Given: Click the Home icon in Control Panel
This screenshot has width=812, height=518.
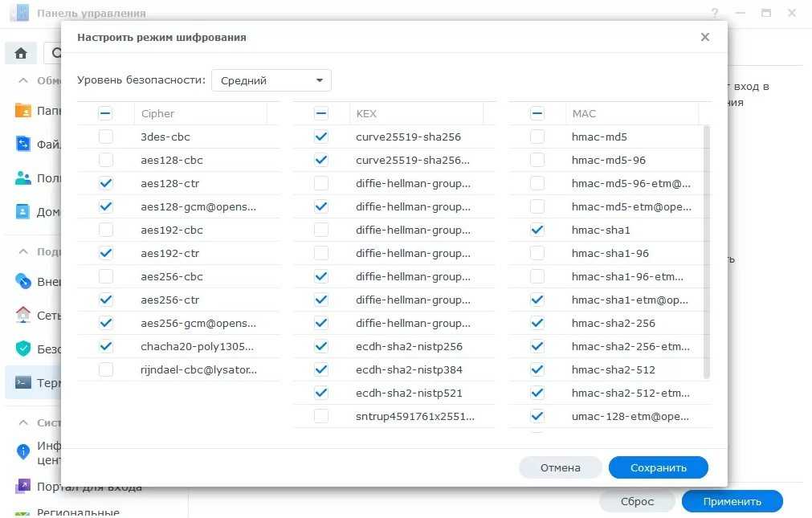Looking at the screenshot, I should point(21,53).
